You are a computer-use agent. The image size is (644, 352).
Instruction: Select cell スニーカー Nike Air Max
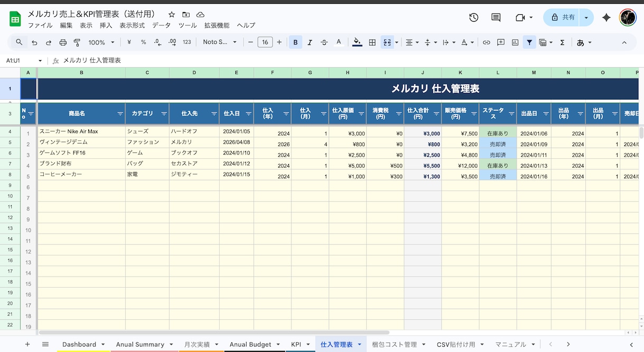coord(81,131)
